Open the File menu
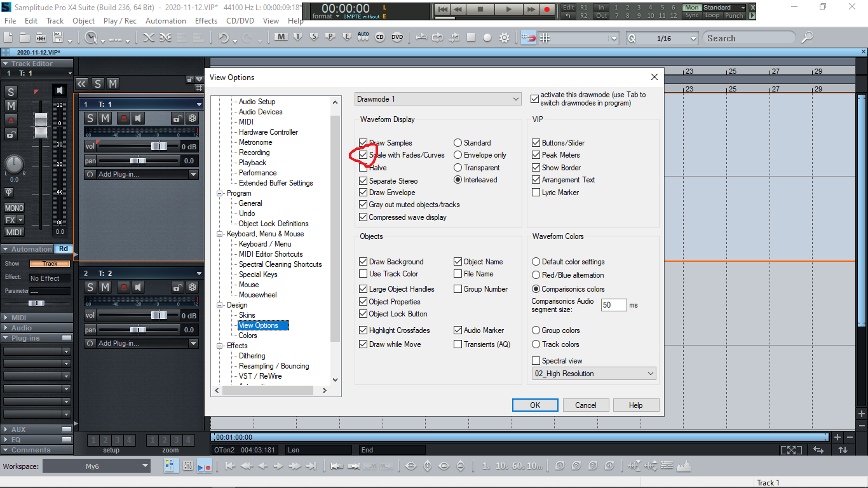 click(10, 21)
